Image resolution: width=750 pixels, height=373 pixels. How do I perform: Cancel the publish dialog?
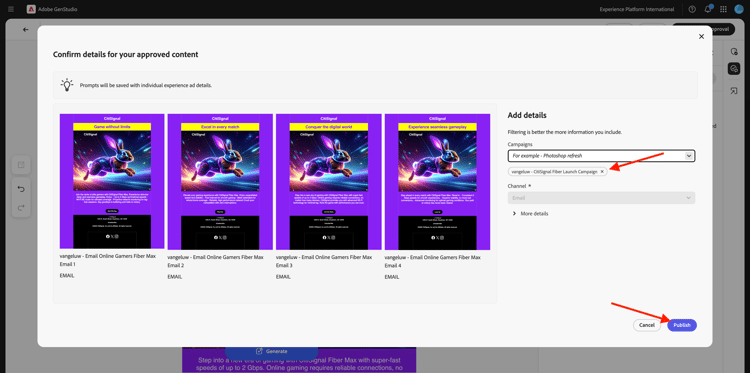pyautogui.click(x=647, y=325)
